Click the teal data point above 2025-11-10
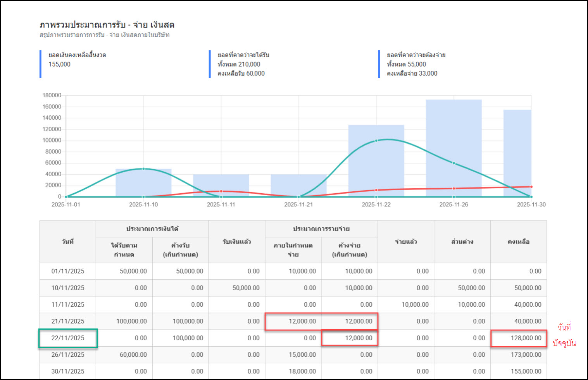Image resolution: width=588 pixels, height=380 pixels. (x=143, y=169)
